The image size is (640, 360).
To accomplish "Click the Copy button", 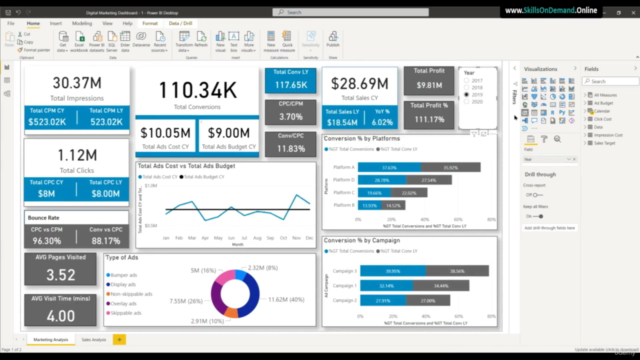I will 25,42.
